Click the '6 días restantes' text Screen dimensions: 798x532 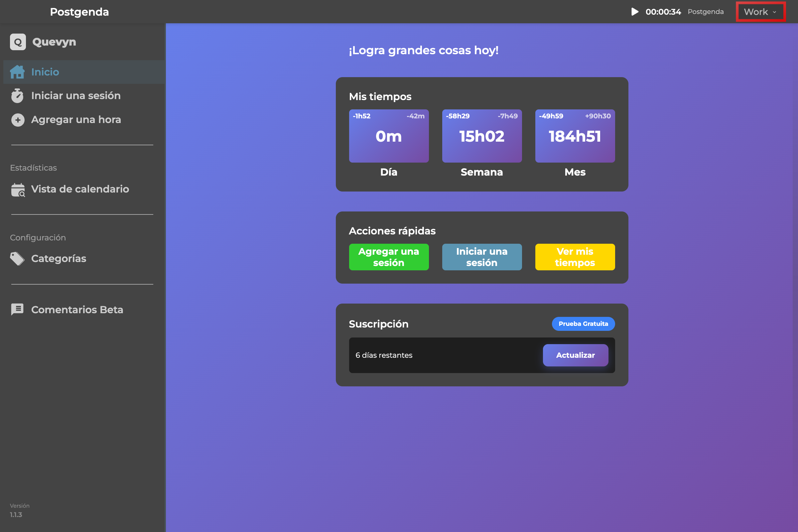384,355
